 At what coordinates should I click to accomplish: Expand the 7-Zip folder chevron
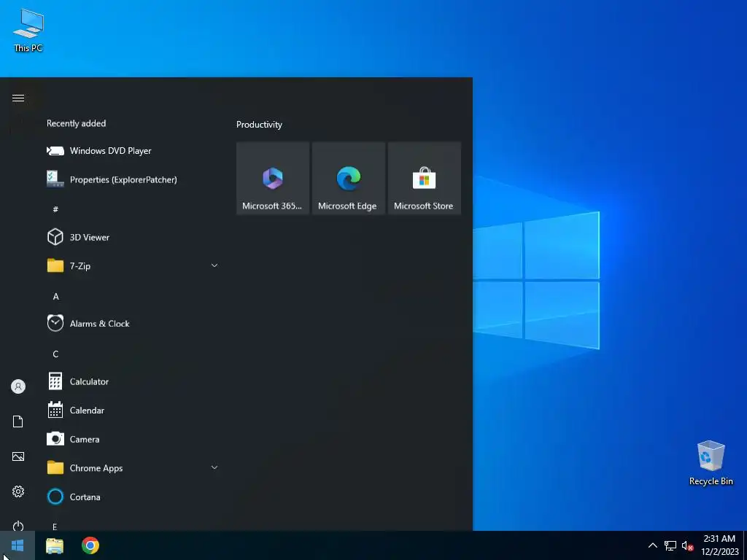click(214, 265)
